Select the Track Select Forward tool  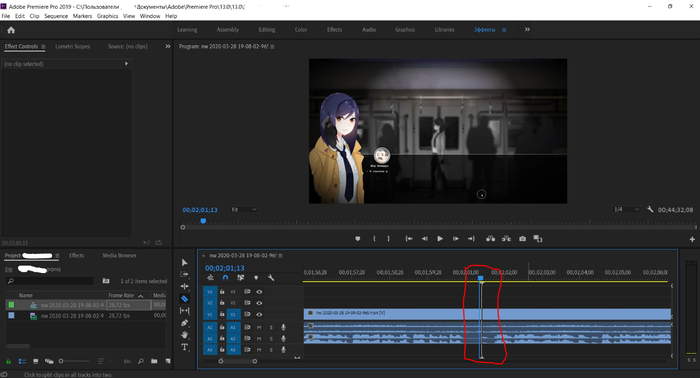[x=184, y=274]
